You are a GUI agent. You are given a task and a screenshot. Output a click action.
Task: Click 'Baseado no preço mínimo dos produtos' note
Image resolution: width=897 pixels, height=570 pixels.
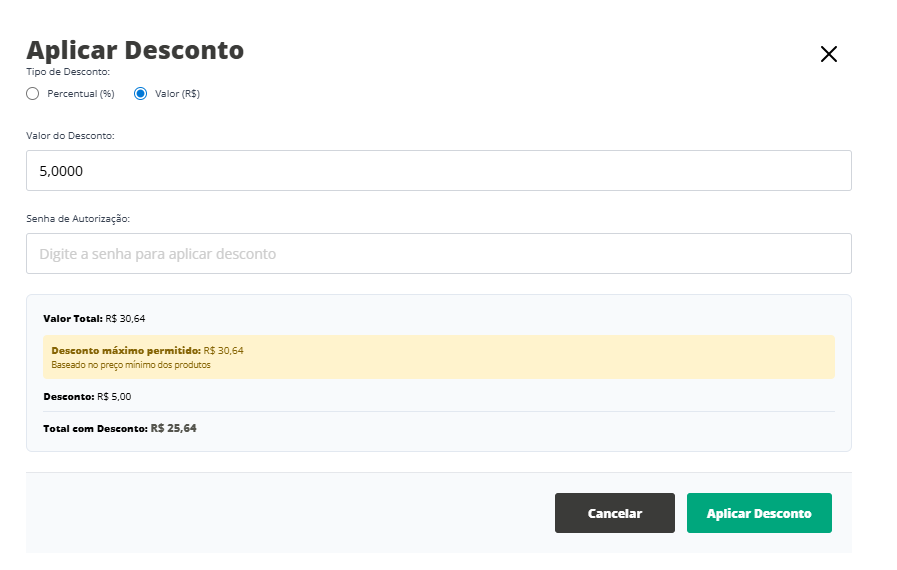(131, 365)
